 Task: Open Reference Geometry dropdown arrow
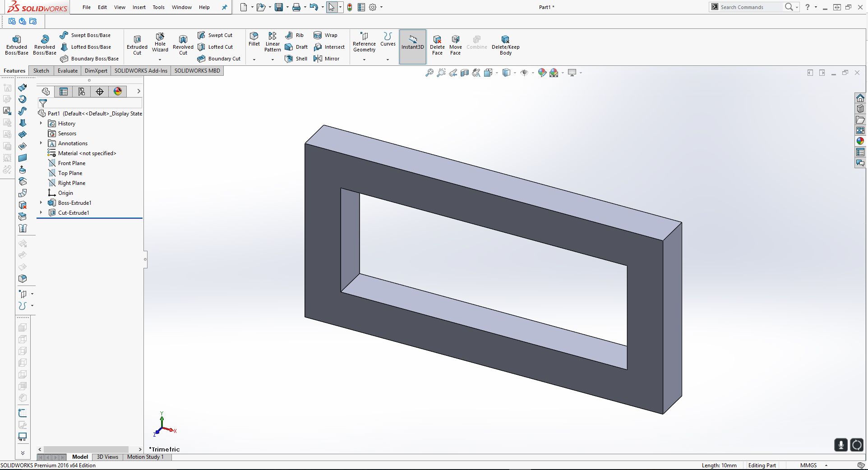364,60
